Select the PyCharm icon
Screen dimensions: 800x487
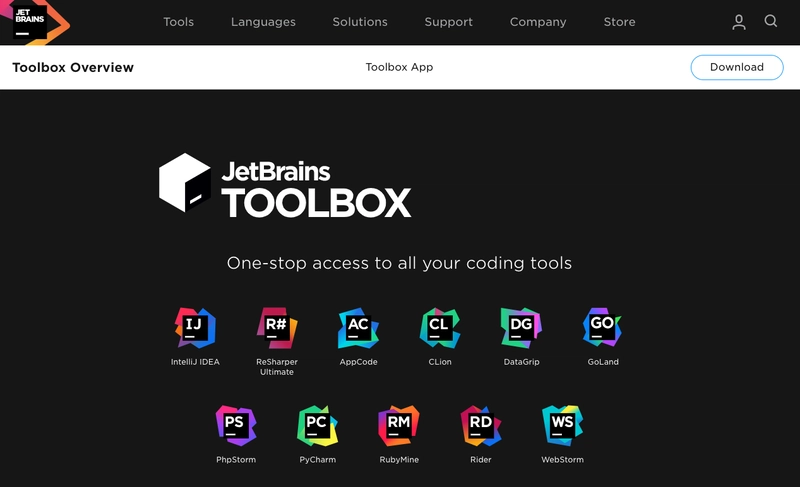tap(317, 425)
